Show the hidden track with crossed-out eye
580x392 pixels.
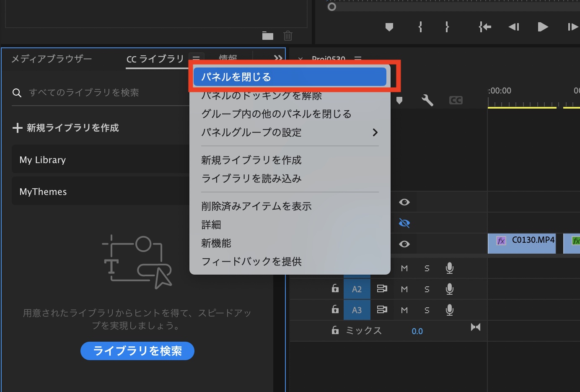[x=404, y=223]
